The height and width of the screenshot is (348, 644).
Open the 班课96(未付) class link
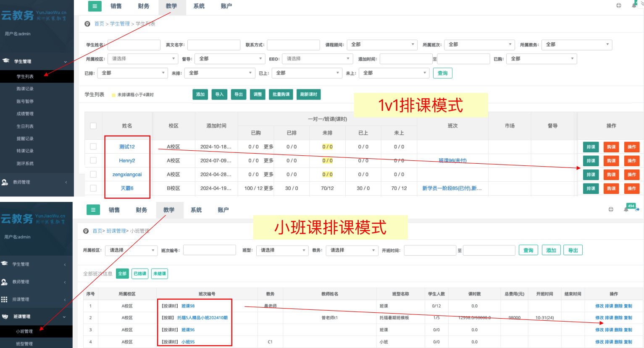[452, 160]
